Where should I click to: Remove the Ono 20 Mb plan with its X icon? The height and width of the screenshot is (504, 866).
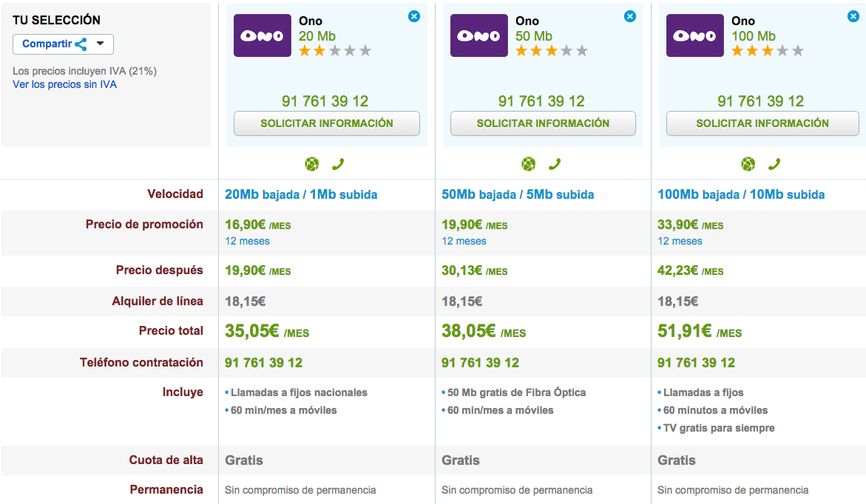pyautogui.click(x=413, y=16)
